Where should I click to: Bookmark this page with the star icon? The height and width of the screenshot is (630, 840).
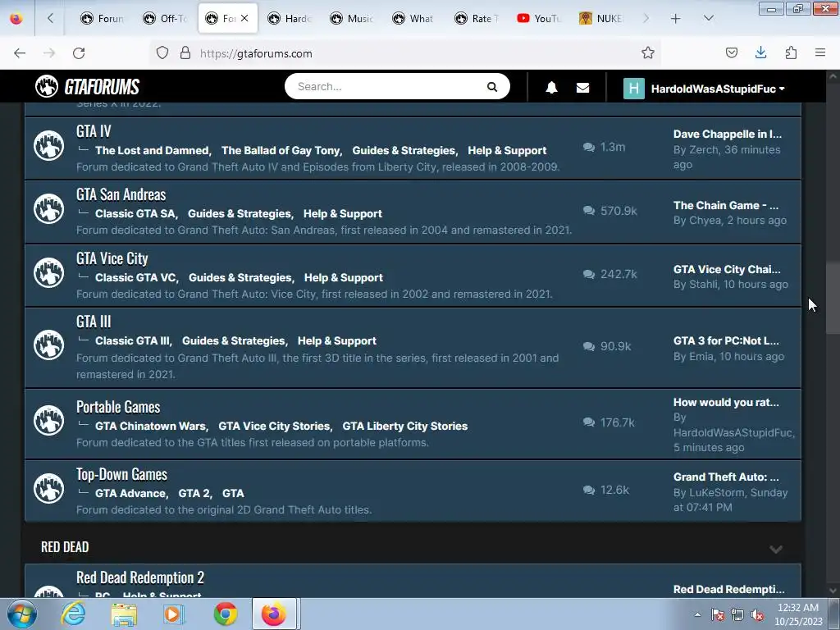click(x=648, y=52)
